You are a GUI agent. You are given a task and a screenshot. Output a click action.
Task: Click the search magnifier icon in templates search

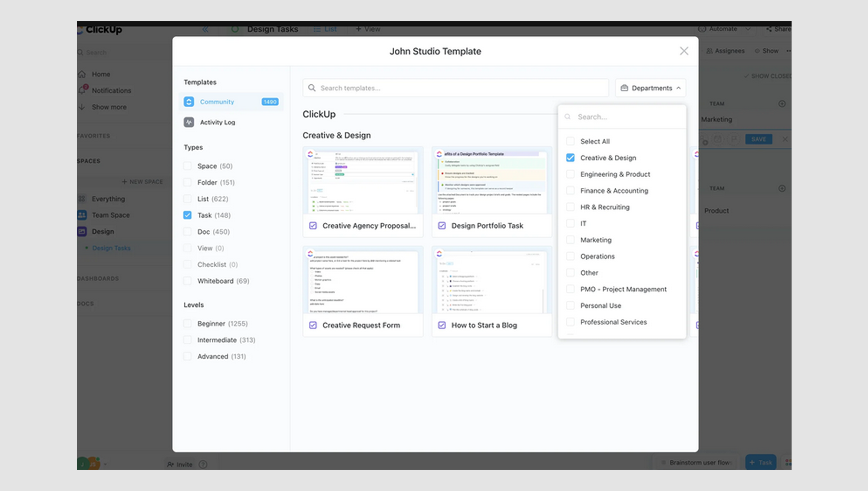312,88
